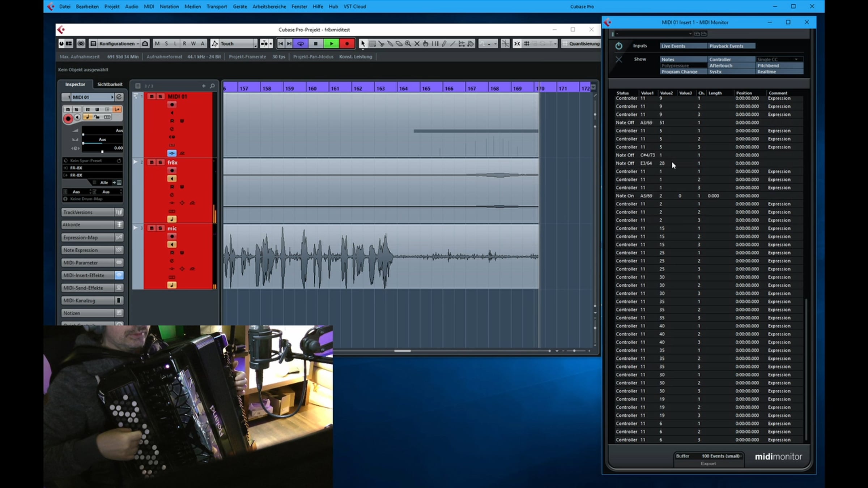This screenshot has width=868, height=488.
Task: Open the VST Cloud menu
Action: pos(355,7)
